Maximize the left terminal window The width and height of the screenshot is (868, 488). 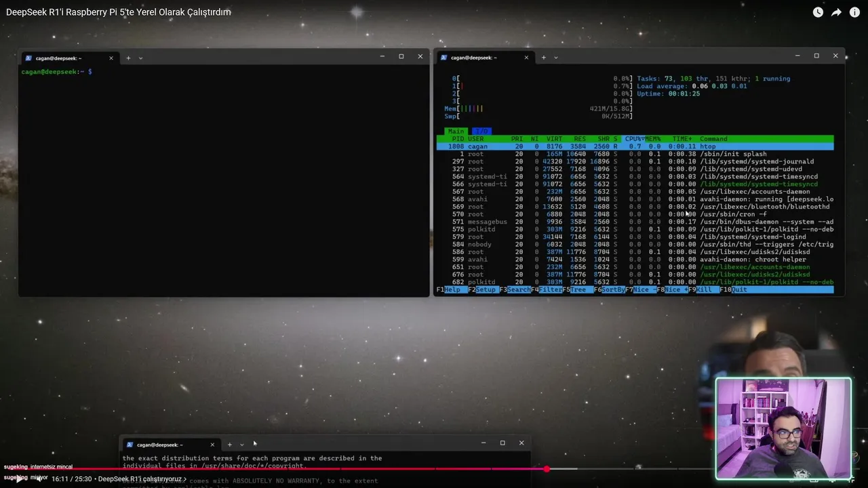coord(401,56)
